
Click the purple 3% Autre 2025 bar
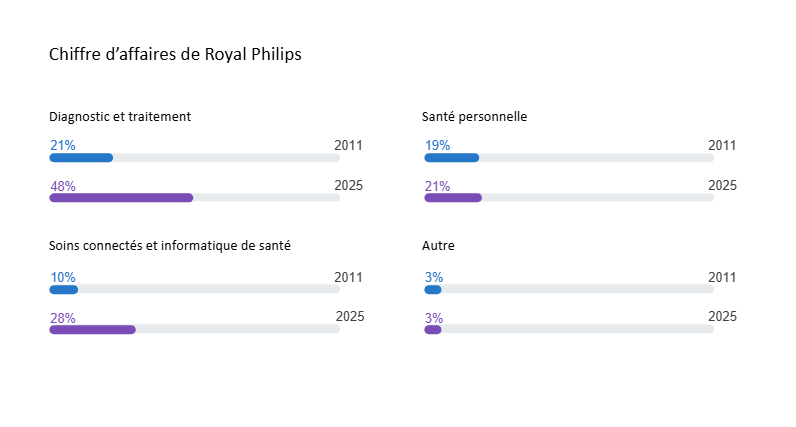coord(433,330)
